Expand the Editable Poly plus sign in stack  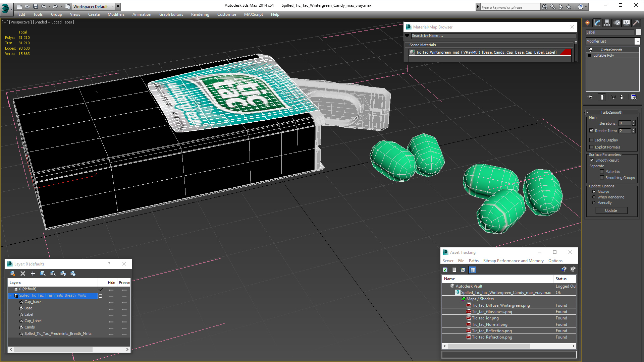point(590,55)
